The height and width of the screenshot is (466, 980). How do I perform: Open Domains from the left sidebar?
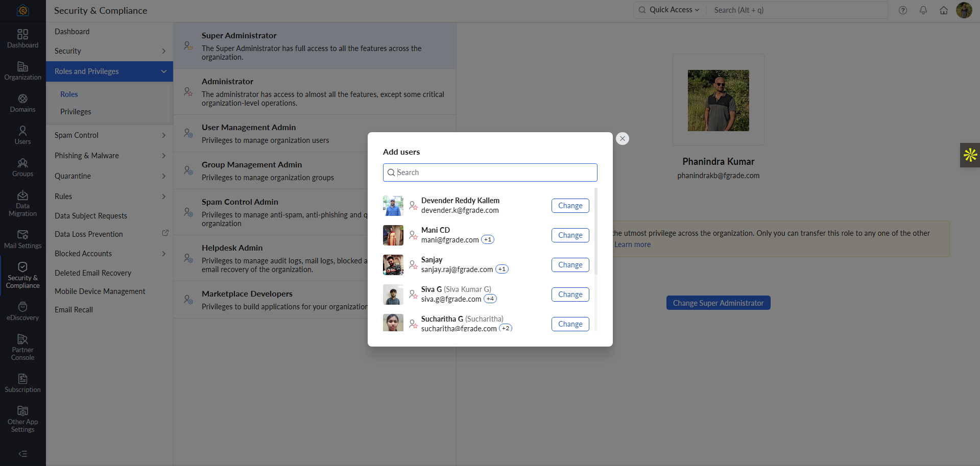point(22,103)
